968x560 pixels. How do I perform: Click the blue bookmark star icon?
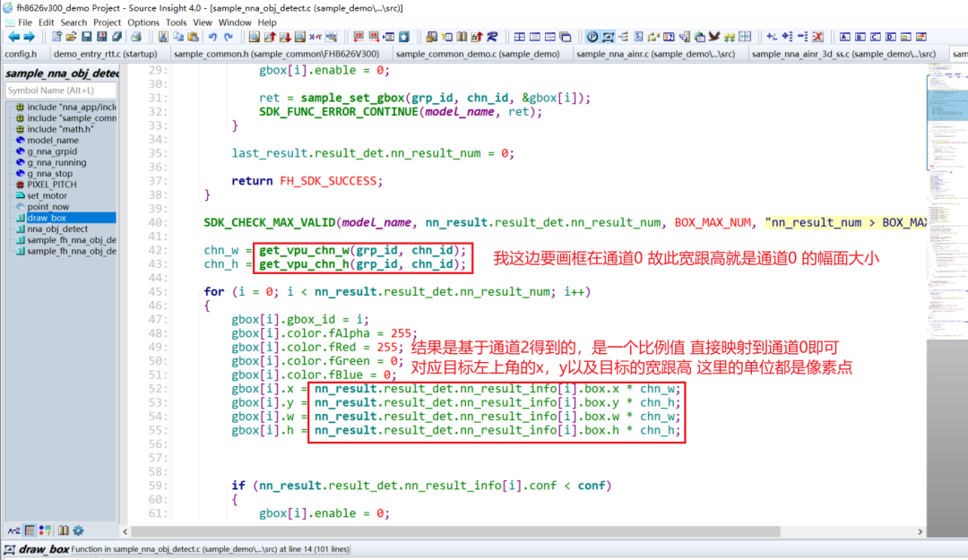tap(403, 37)
